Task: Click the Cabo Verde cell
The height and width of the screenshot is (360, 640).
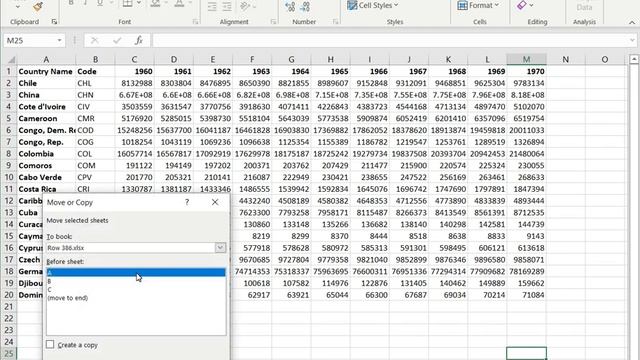Action: point(46,178)
